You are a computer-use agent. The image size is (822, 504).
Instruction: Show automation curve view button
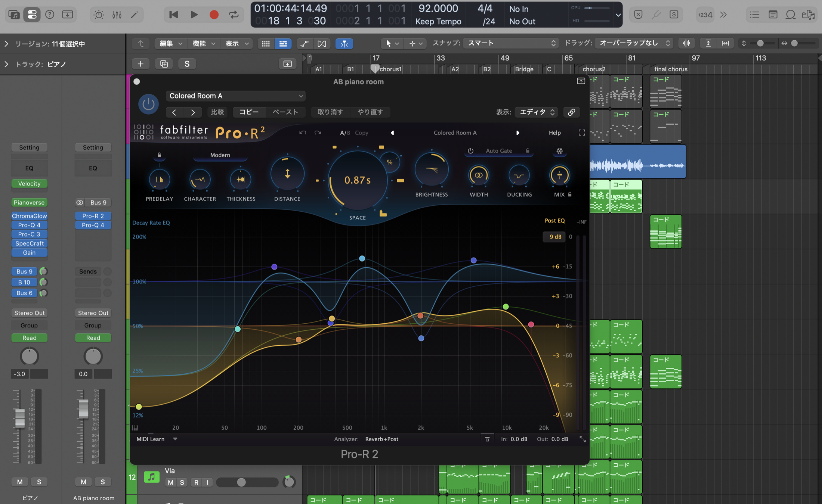click(305, 44)
